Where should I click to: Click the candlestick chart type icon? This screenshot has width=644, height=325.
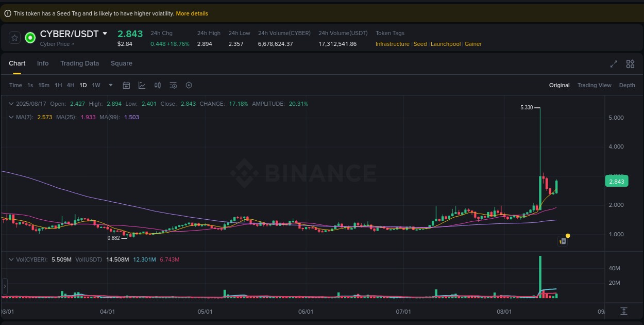(x=158, y=85)
